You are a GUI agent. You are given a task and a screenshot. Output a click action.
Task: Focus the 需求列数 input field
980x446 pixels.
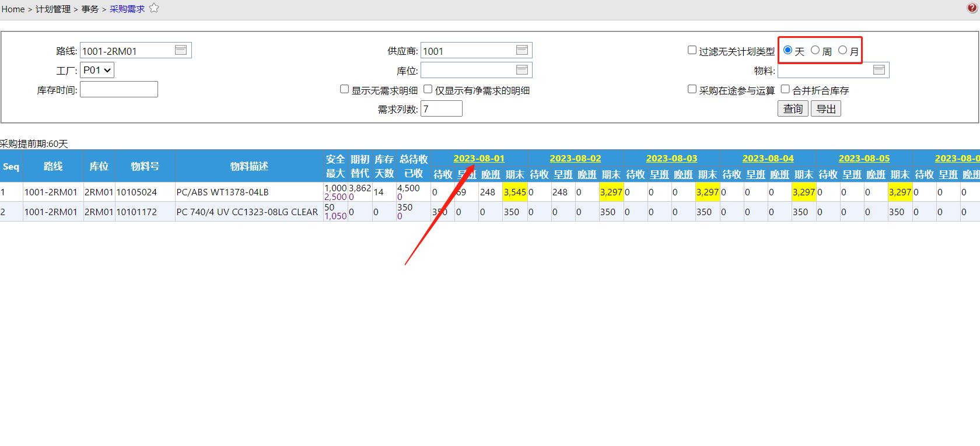point(442,109)
